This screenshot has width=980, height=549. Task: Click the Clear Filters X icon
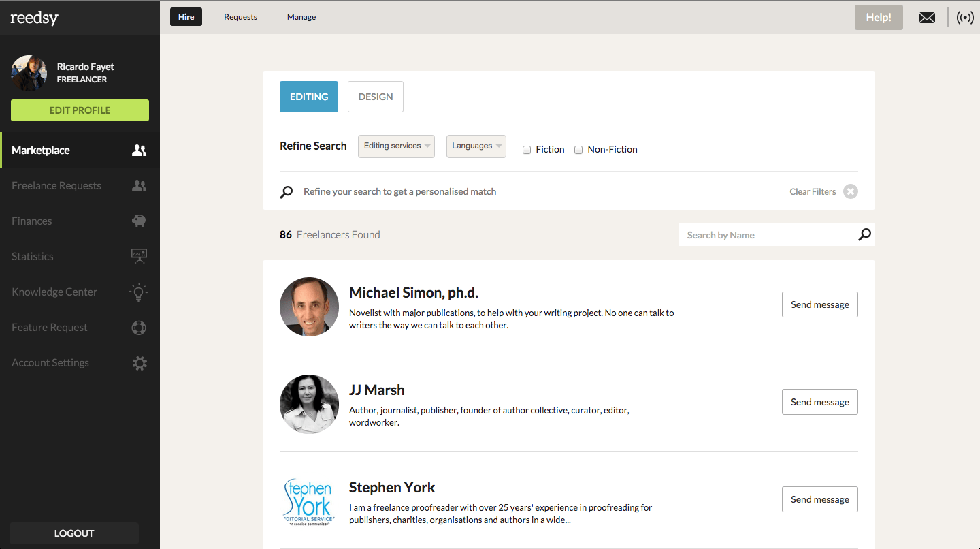850,191
